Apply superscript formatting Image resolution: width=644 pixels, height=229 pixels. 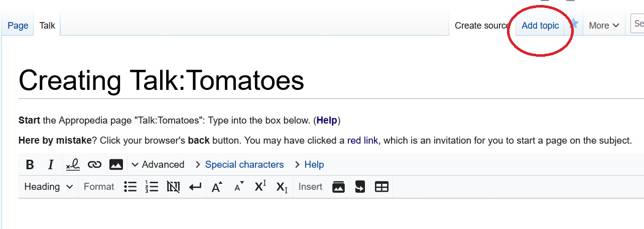tap(260, 186)
